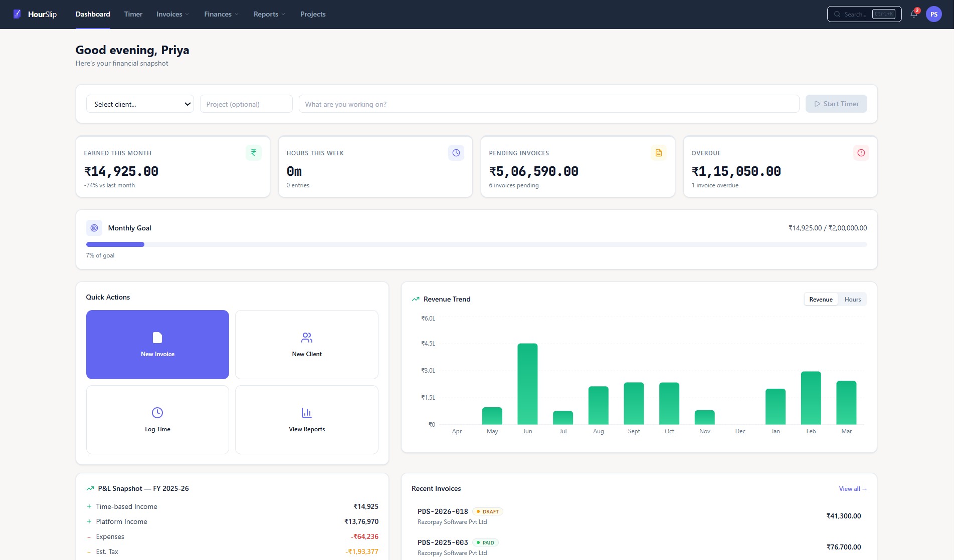The width and height of the screenshot is (955, 560).
Task: Click the Monthly Goal progress bar
Action: coord(476,244)
